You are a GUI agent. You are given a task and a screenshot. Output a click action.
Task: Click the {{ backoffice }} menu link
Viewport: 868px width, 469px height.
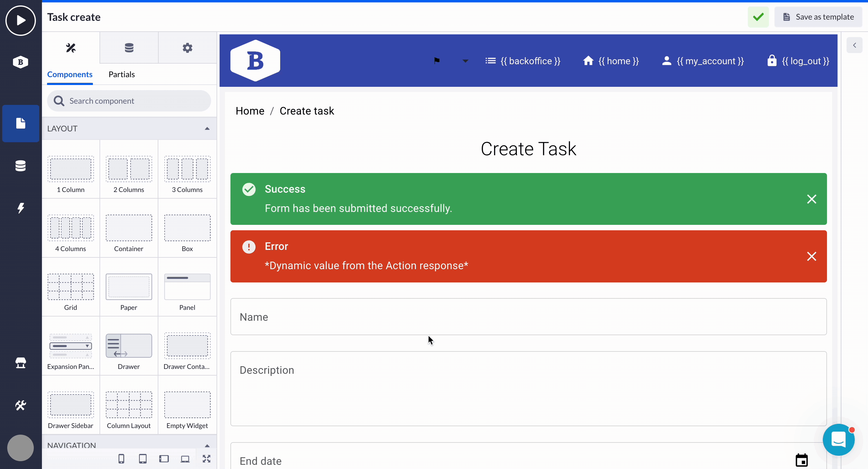coord(523,61)
